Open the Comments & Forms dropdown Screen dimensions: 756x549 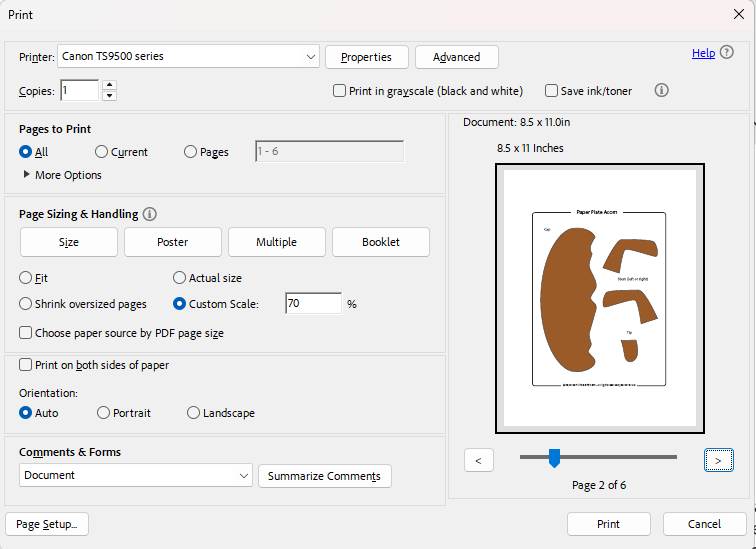(x=136, y=475)
